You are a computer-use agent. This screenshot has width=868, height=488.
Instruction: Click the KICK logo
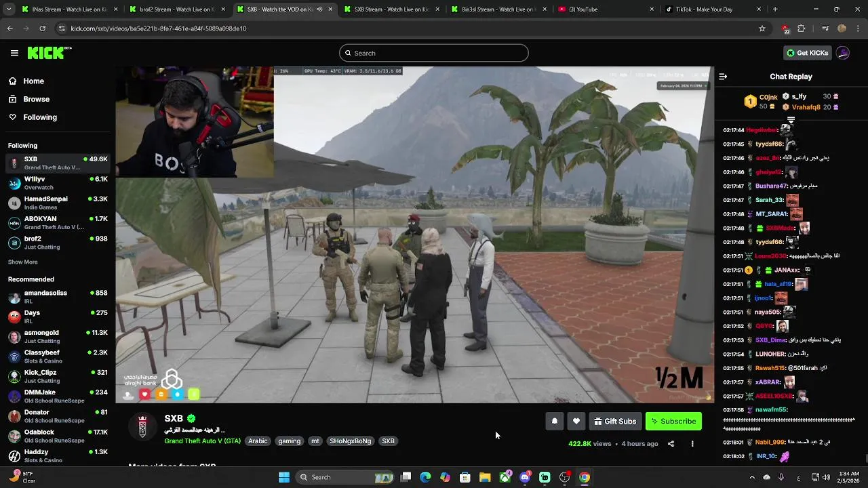[49, 53]
